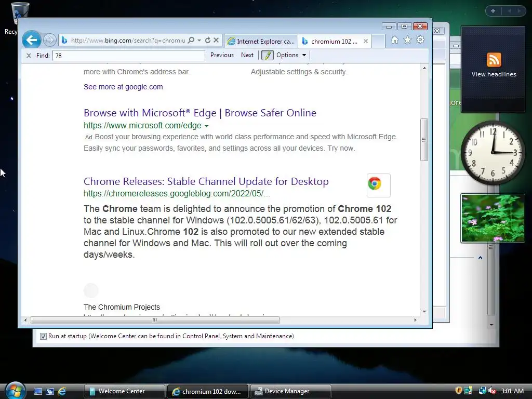Click the network tray icon
Screen dimensions: 532x399
coord(482,391)
